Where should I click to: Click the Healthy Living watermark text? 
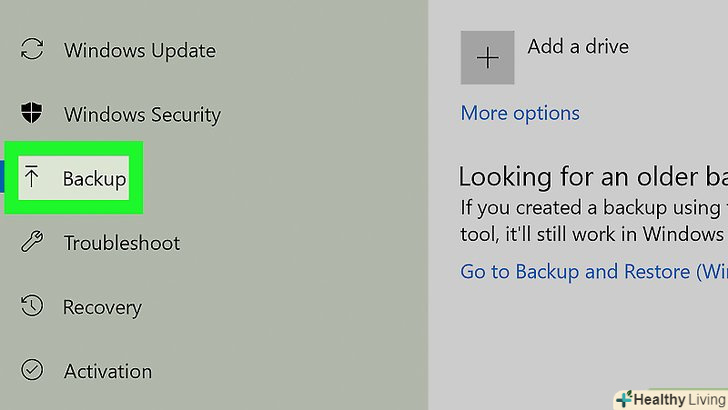[681, 400]
